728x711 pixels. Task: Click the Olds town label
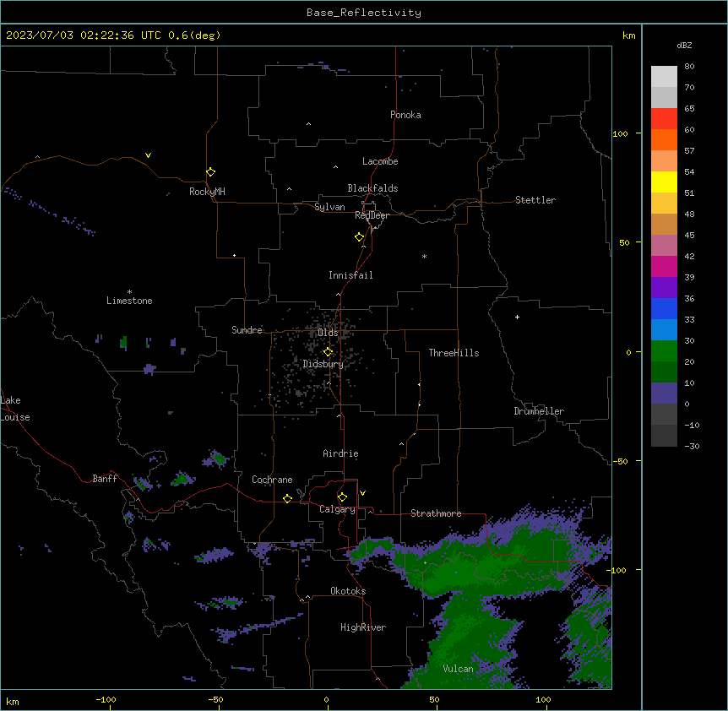[328, 333]
